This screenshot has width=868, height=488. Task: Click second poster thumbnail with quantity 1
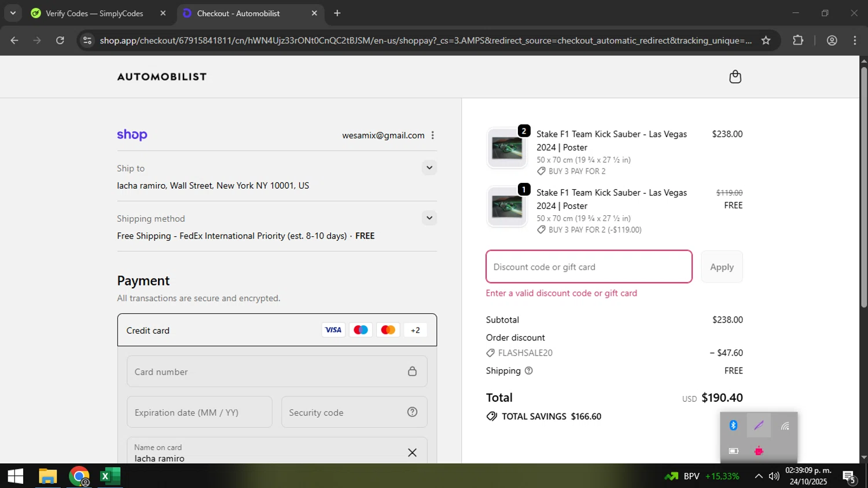(x=507, y=207)
